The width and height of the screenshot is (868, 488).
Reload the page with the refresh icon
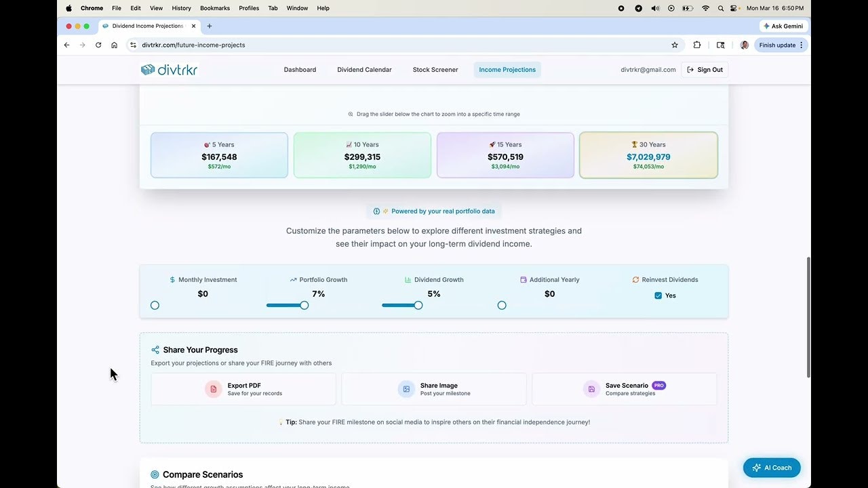point(98,45)
